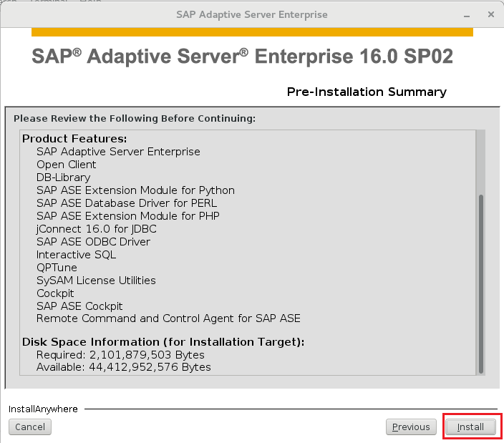Click the Product Features heading
504x443 pixels.
[74, 138]
